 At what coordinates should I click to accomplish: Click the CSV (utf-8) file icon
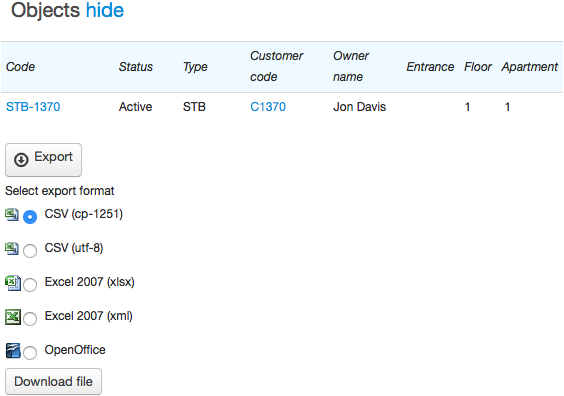point(12,248)
